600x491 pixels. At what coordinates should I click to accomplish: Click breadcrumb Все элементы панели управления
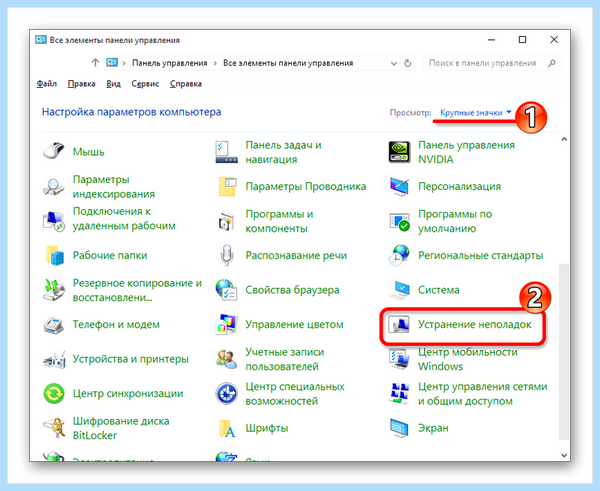(x=288, y=63)
